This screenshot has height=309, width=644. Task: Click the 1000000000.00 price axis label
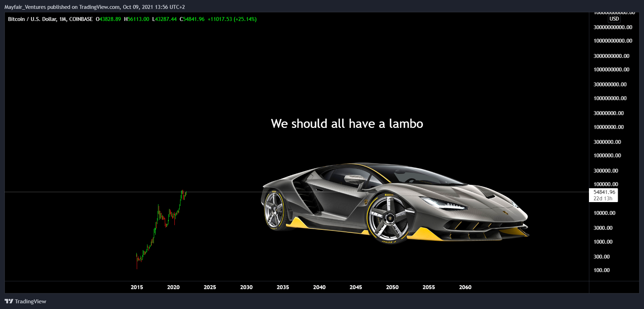[x=611, y=70]
